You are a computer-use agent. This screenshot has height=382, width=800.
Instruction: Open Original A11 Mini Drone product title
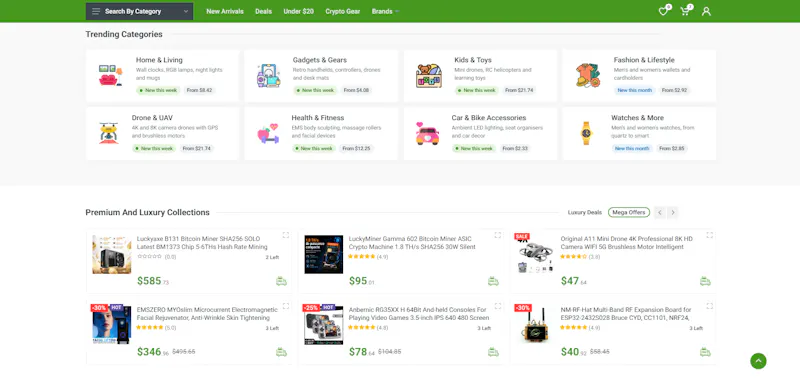tap(627, 243)
